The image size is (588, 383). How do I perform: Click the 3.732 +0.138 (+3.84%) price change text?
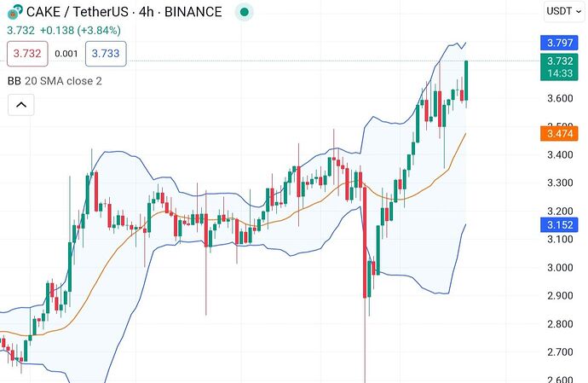tap(65, 31)
